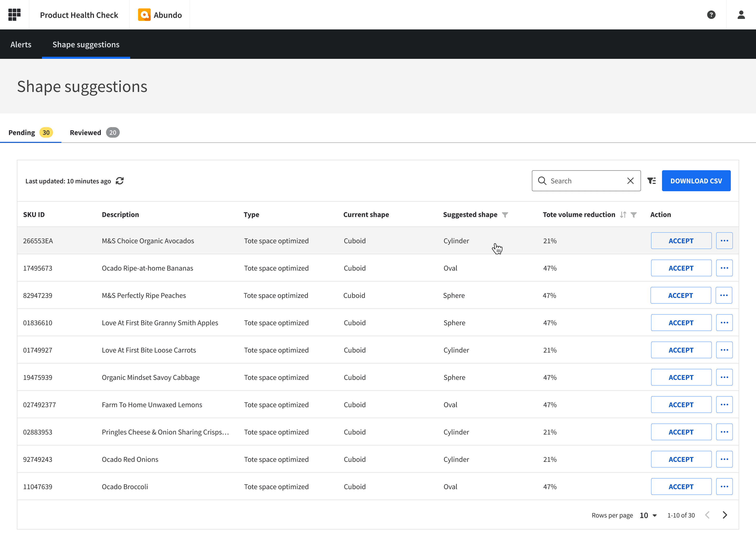The height and width of the screenshot is (538, 756).
Task: Filter the Tote volume reduction column
Action: point(633,215)
